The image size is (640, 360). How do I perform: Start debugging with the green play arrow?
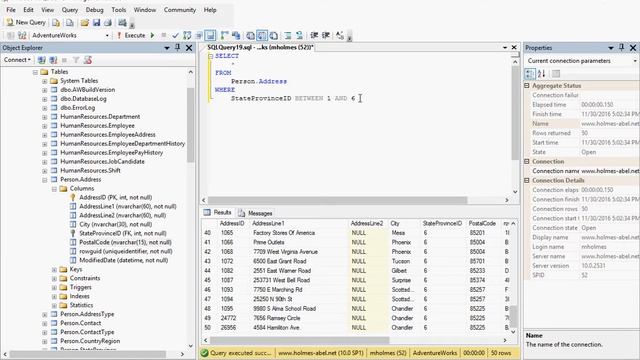click(152, 36)
